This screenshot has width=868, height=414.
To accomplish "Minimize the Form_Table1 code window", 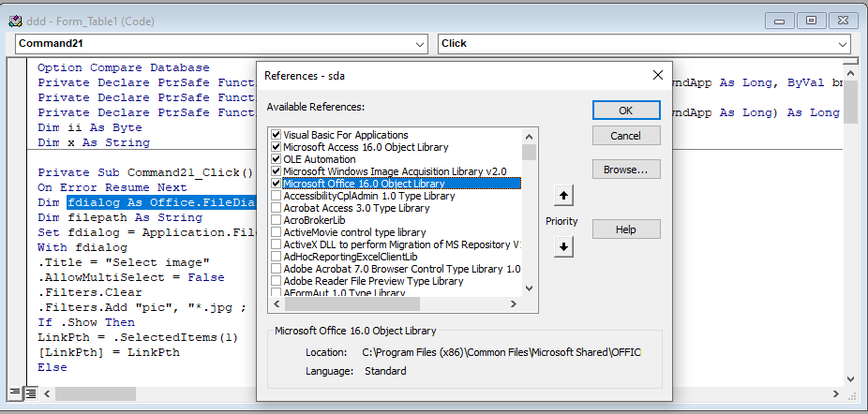I will 780,21.
